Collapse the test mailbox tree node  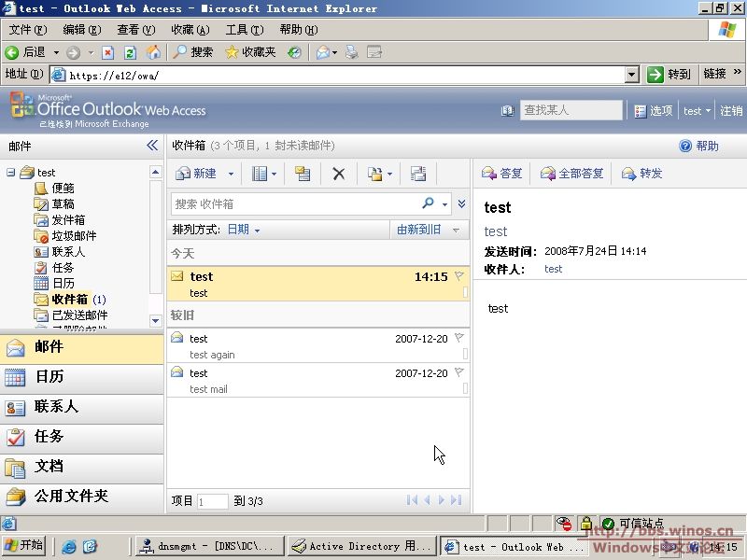coord(11,173)
